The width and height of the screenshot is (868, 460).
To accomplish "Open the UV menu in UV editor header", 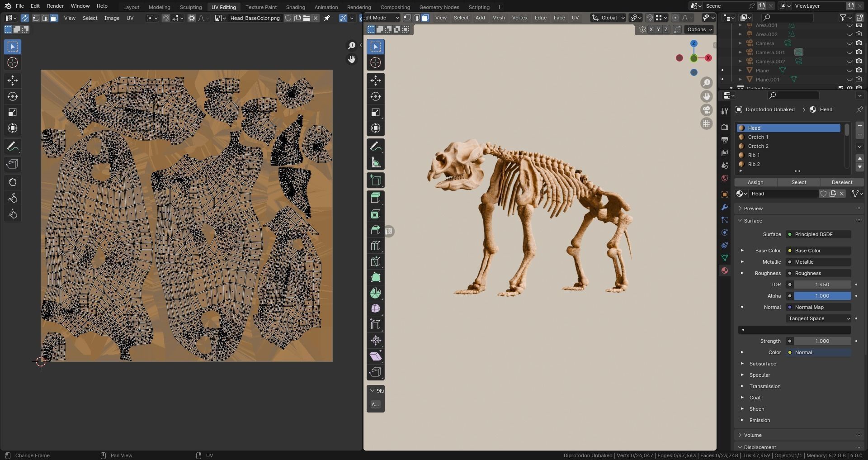I will tap(130, 18).
